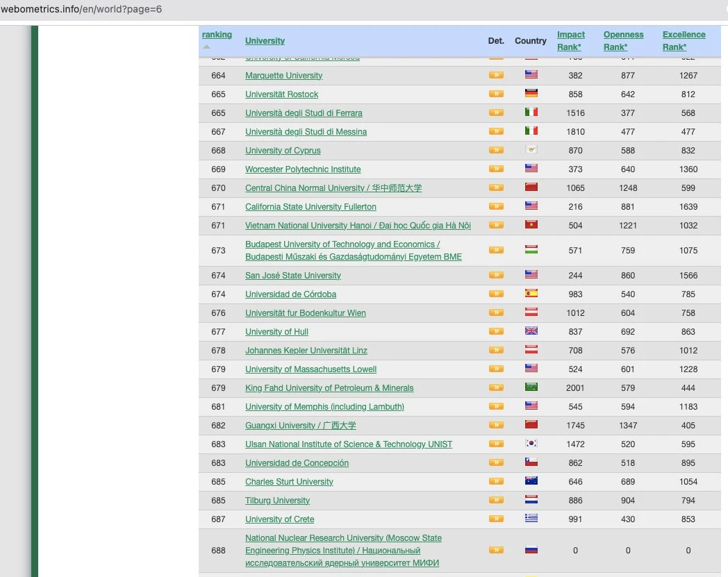The width and height of the screenshot is (728, 577).
Task: Click the Germany flag for Universität Rostock
Action: [531, 94]
